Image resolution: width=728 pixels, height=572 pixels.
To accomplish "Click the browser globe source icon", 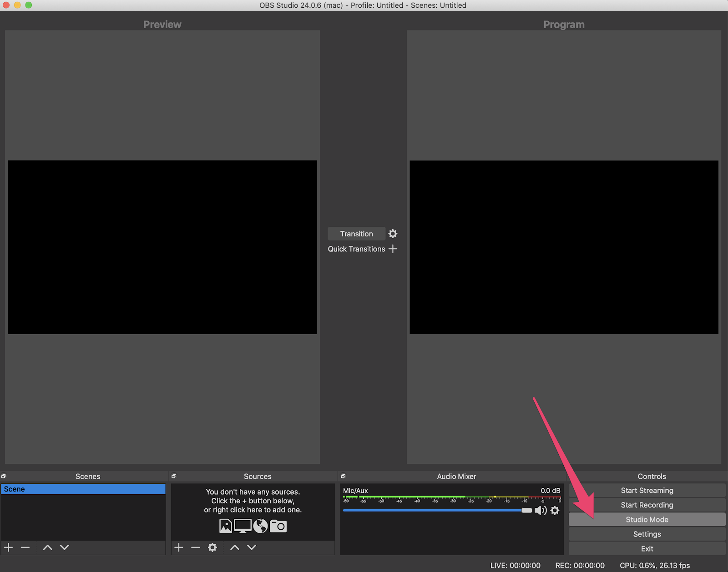I will [x=260, y=526].
